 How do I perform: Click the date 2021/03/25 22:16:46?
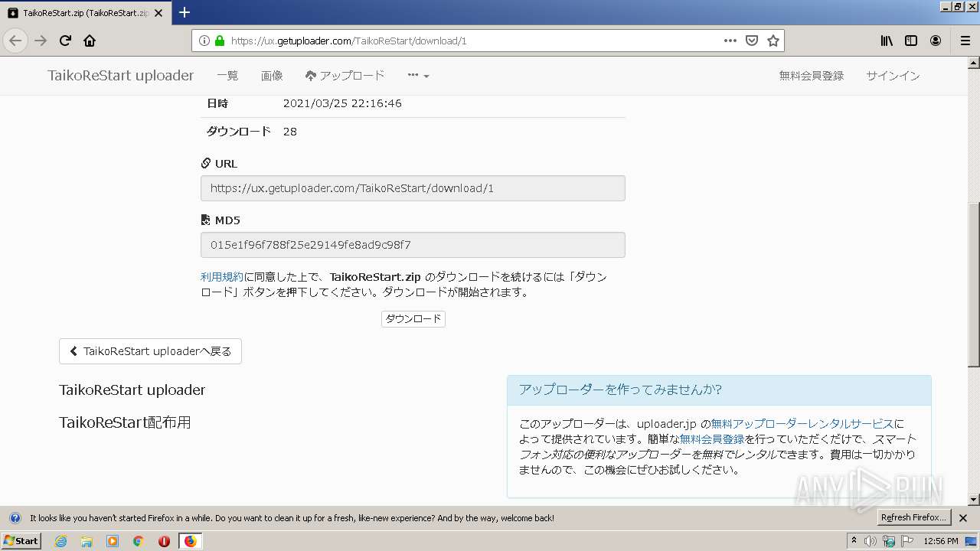point(342,103)
